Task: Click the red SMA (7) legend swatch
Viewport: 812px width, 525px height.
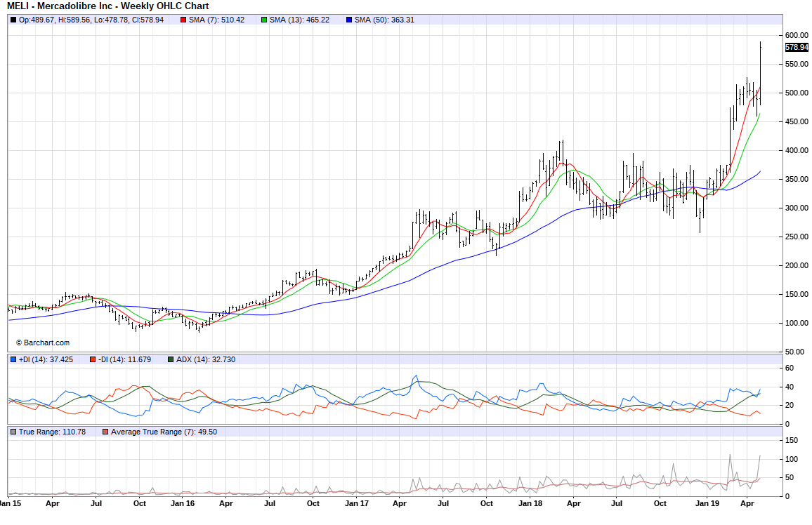Action: [184, 20]
